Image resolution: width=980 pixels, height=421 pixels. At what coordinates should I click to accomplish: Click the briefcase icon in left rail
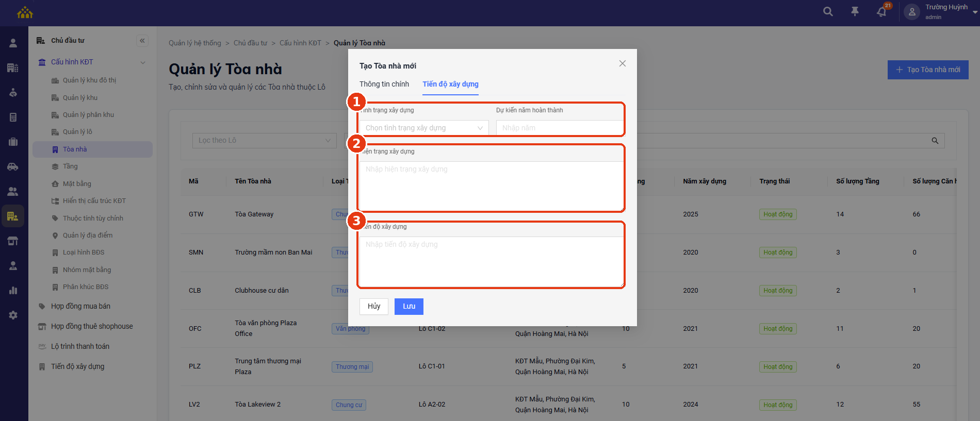(x=13, y=142)
